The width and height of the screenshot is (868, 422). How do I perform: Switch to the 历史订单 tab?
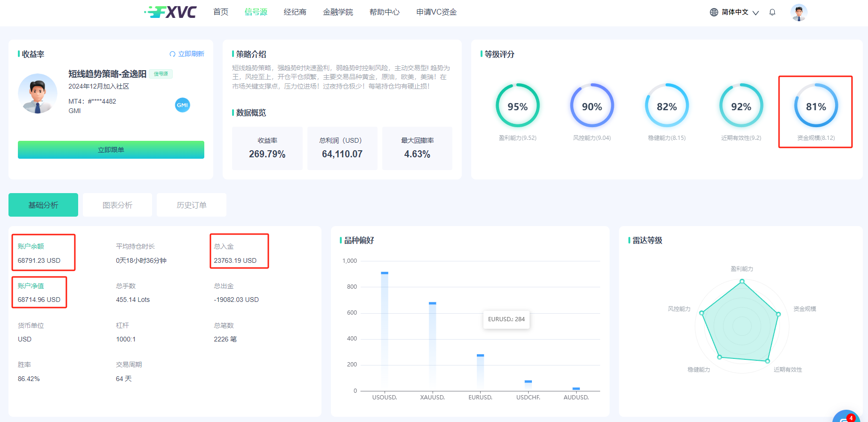point(192,205)
